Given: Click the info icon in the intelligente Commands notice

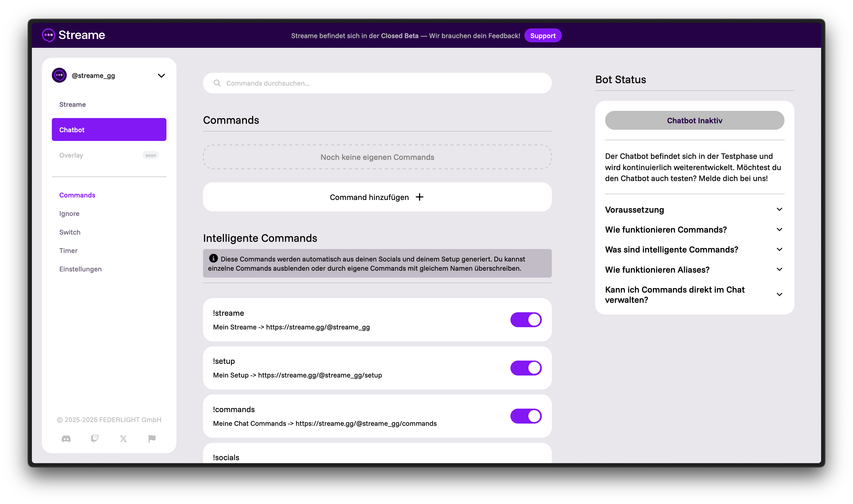Looking at the screenshot, I should 213,258.
